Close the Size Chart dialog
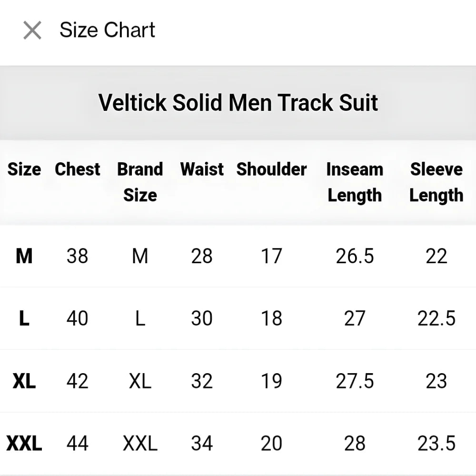The width and height of the screenshot is (476, 476). click(x=31, y=30)
